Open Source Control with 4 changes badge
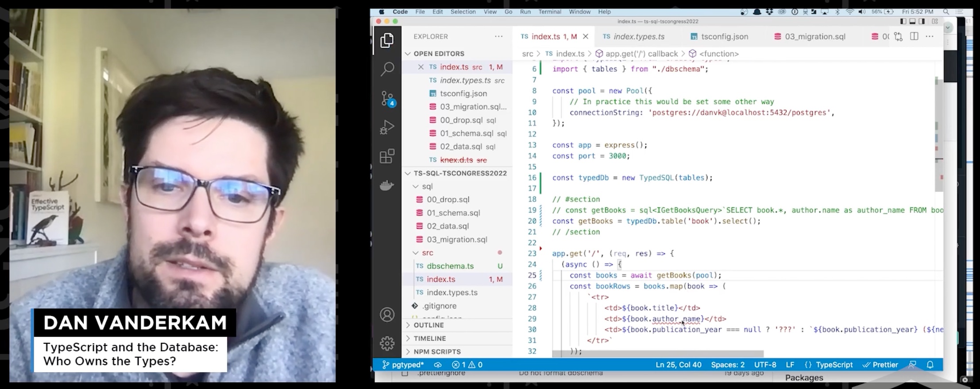The image size is (980, 389). pyautogui.click(x=387, y=98)
